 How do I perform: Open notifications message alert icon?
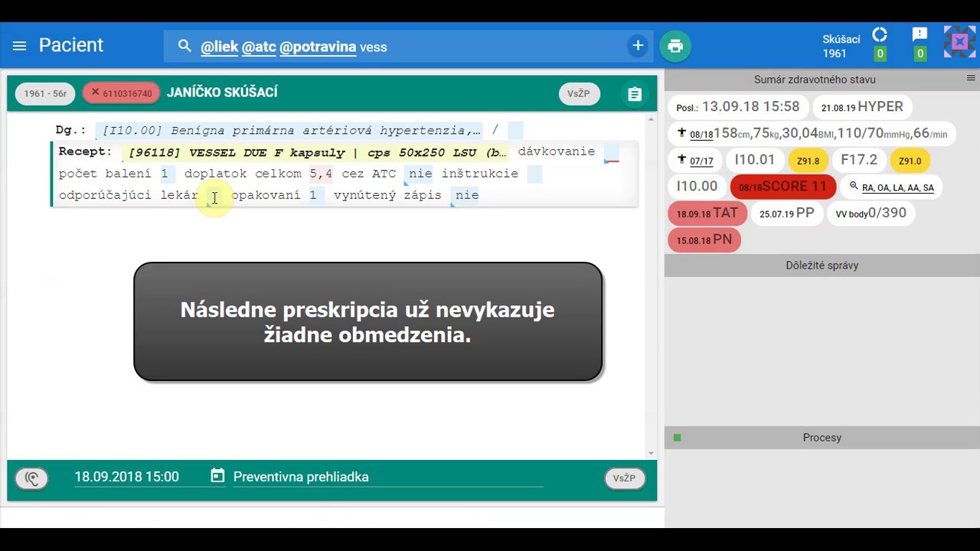[x=920, y=35]
